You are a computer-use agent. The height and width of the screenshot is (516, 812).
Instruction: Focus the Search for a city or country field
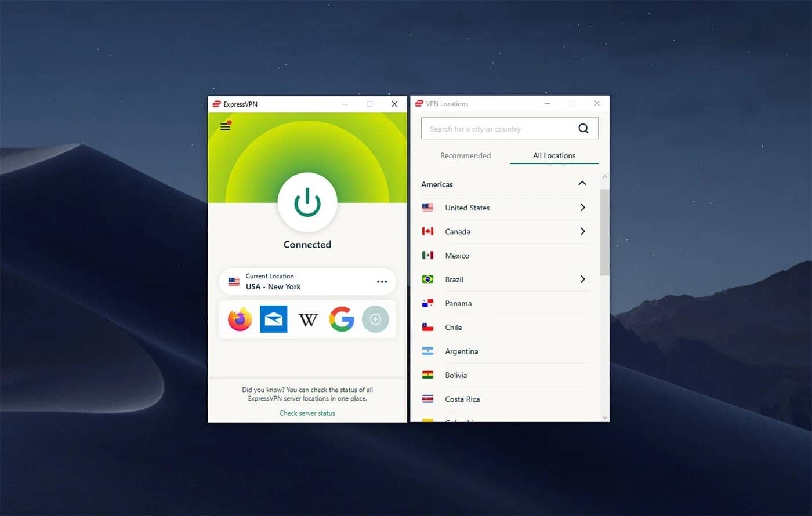(510, 129)
